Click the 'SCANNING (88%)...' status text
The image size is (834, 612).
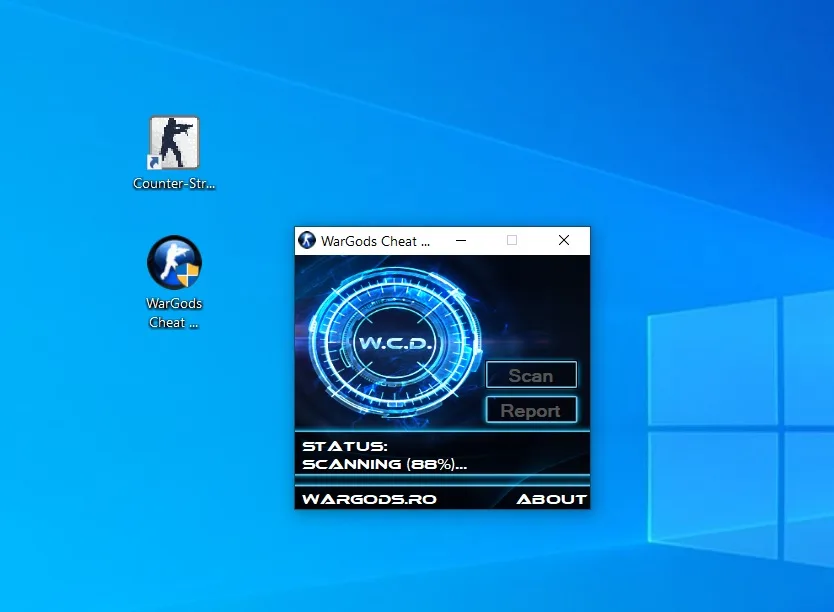(x=384, y=464)
